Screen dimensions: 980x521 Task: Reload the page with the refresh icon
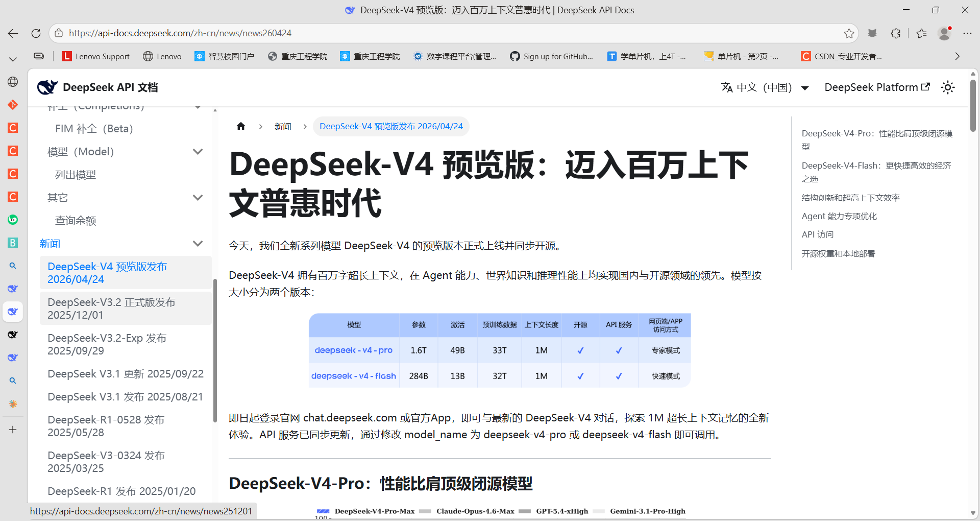pyautogui.click(x=36, y=33)
